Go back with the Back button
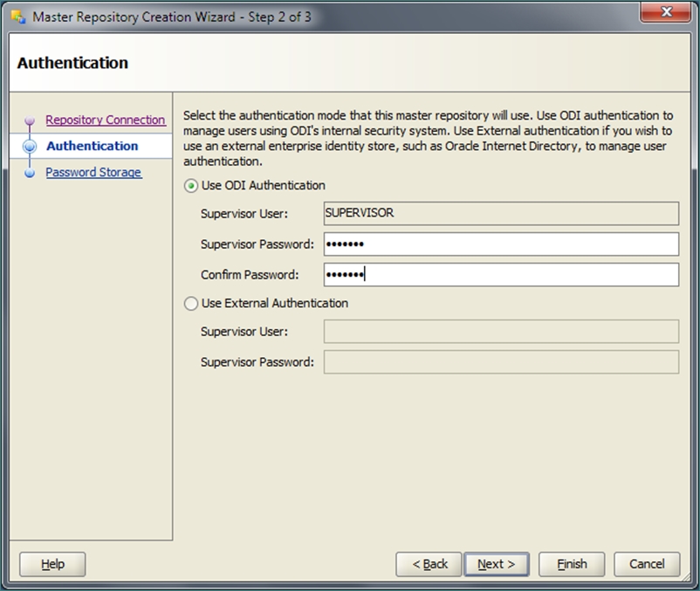The height and width of the screenshot is (591, 700). 429,564
